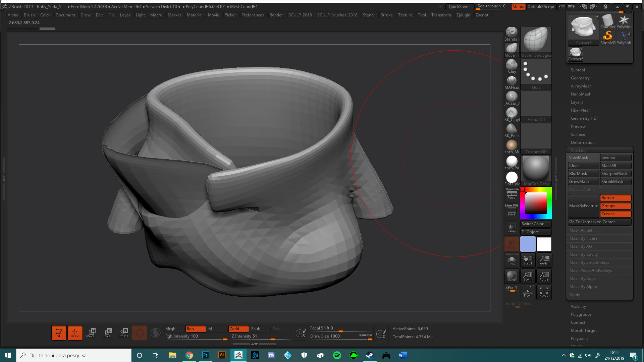This screenshot has width=644, height=362.
Task: Toggle the Floor grid icon
Action: tap(528, 292)
